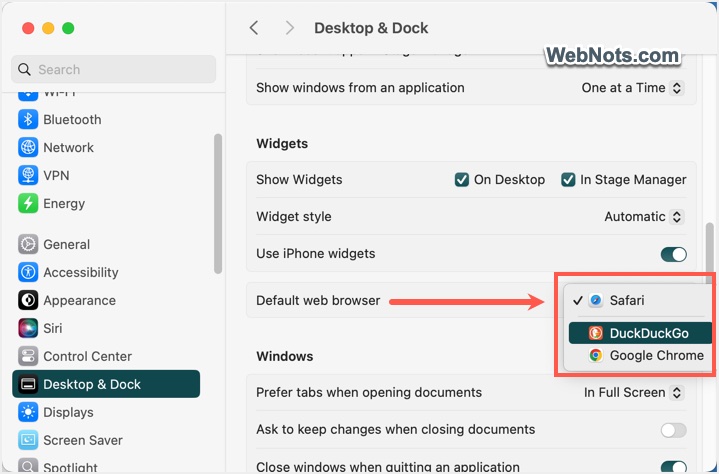
Task: Uncheck the On Desktop widgets checkbox
Action: 462,180
